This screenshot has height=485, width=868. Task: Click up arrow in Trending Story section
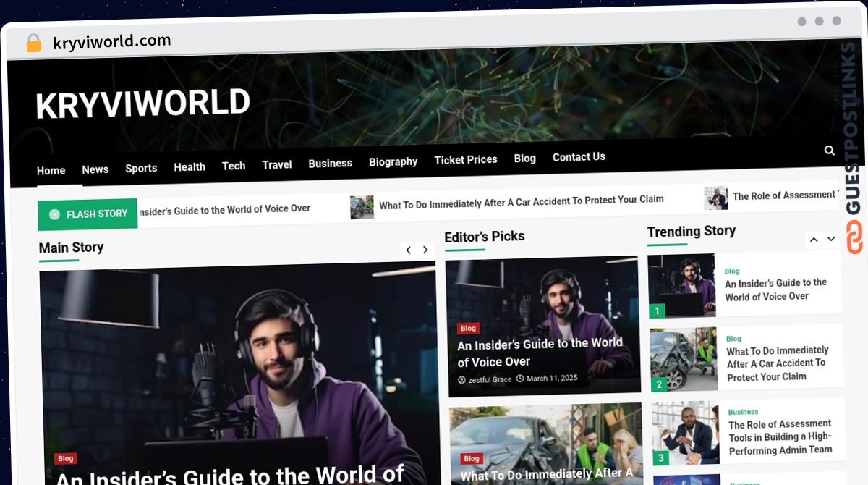click(814, 239)
